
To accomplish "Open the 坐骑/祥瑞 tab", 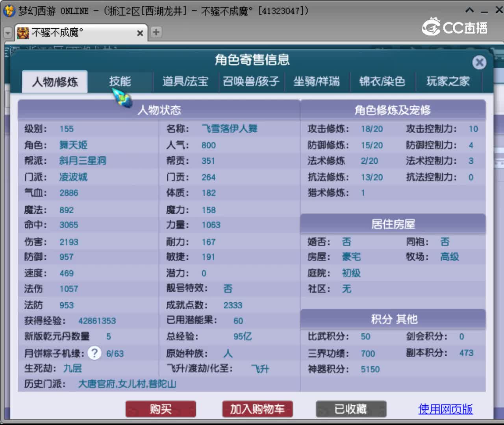I will click(317, 81).
